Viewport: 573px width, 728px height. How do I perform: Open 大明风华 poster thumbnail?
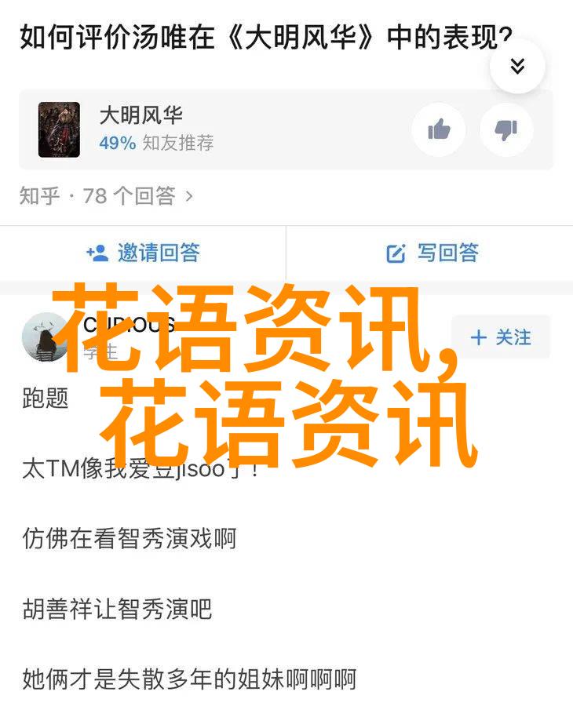(x=59, y=129)
